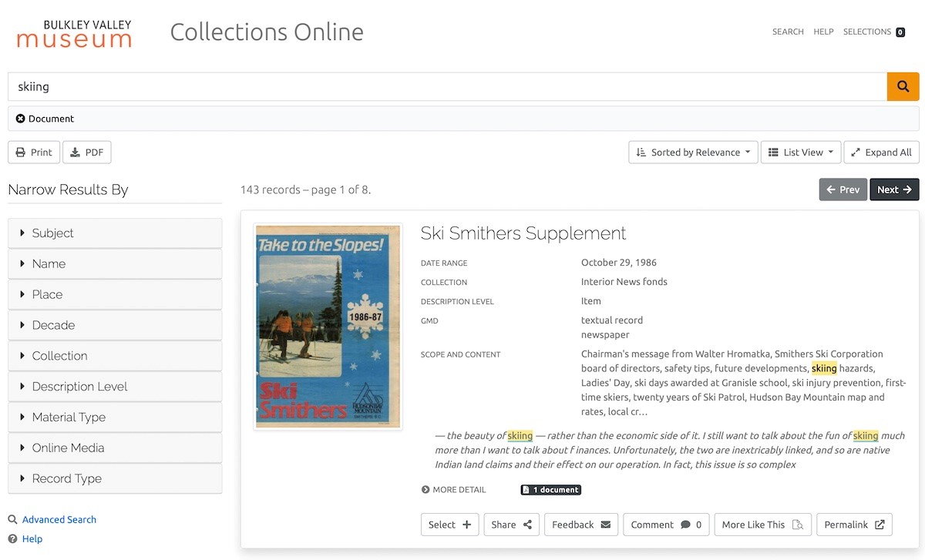Click the Print button
Viewport: 925px width, 560px height.
click(34, 153)
